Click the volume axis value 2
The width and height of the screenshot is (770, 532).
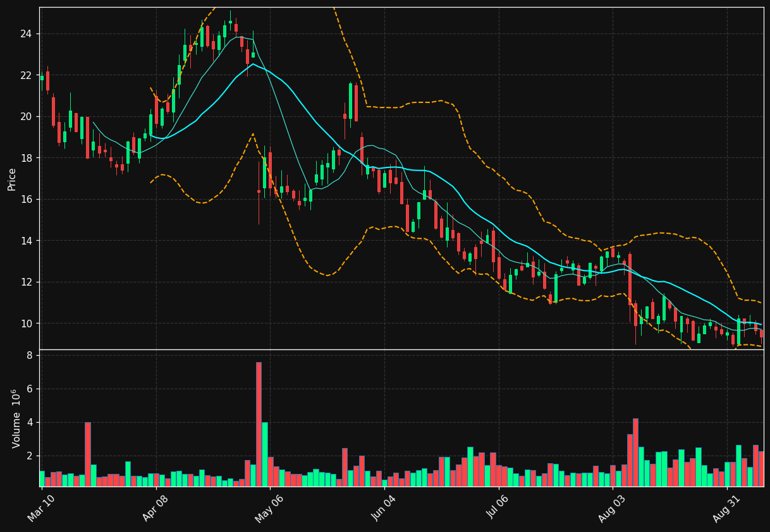tap(30, 456)
